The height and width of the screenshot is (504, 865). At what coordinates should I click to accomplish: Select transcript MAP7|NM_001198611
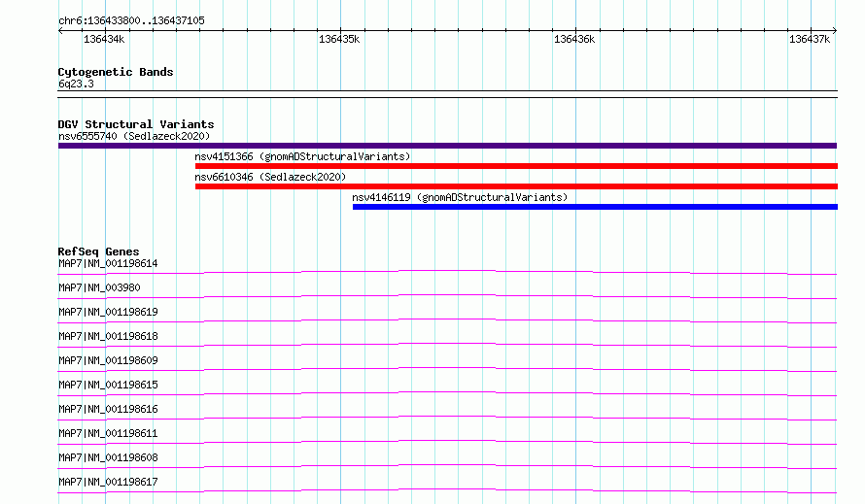[x=108, y=433]
